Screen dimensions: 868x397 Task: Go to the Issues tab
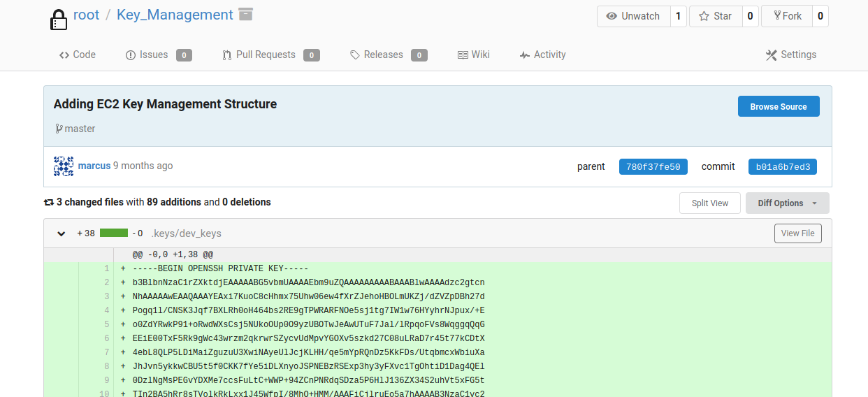[x=147, y=55]
